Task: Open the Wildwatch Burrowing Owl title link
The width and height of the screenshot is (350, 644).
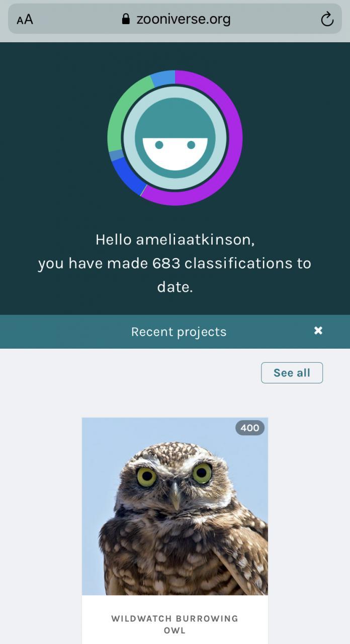Action: pyautogui.click(x=175, y=624)
